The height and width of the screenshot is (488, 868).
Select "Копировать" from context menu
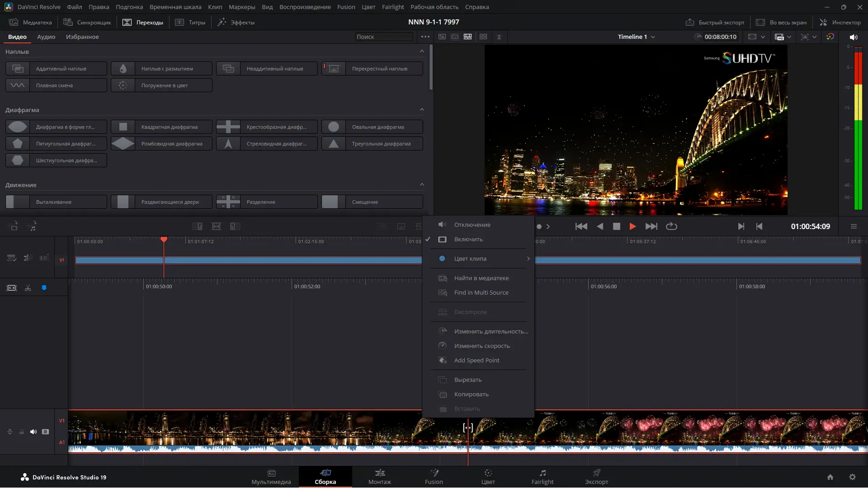pos(471,394)
